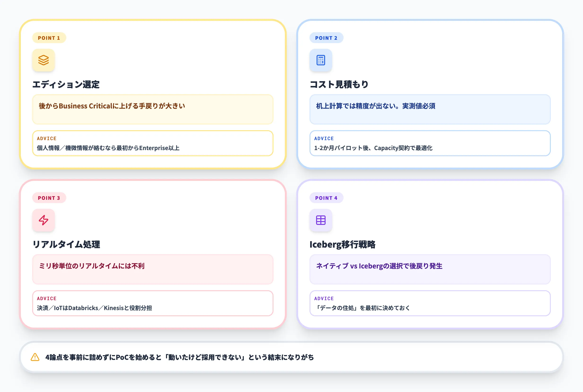The image size is (583, 392).
Task: Click the コスト見積もり heading
Action: coord(339,85)
